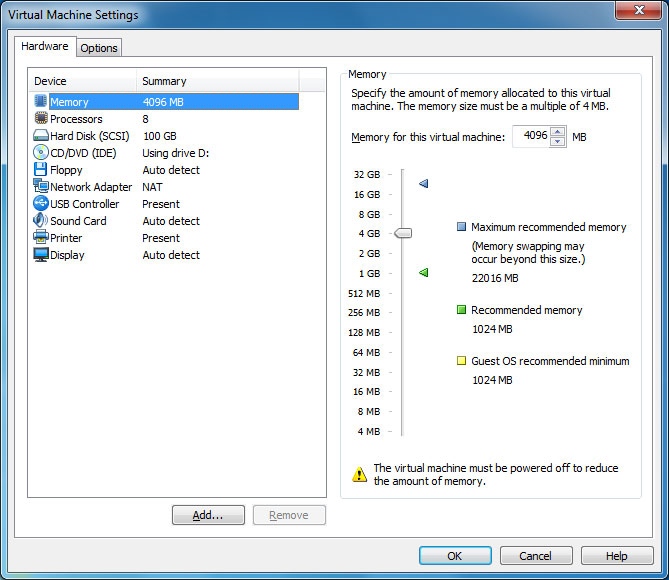Click the Cancel button
This screenshot has width=669, height=580.
pos(536,556)
